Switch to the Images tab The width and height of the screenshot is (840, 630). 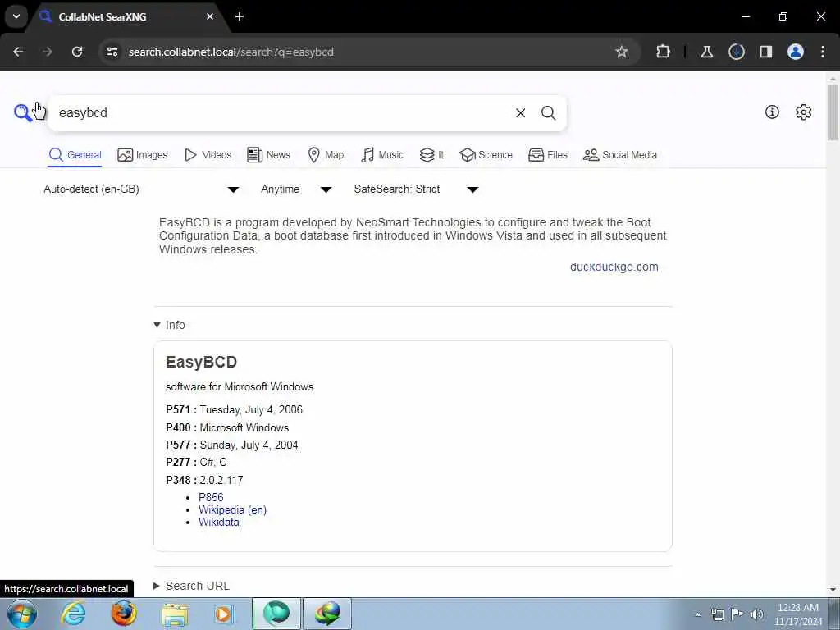point(143,155)
